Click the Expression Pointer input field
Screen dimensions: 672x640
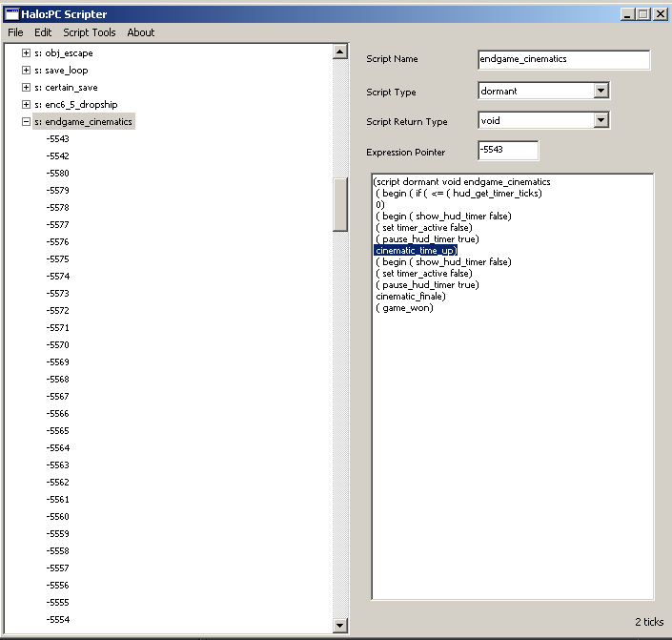[x=507, y=151]
